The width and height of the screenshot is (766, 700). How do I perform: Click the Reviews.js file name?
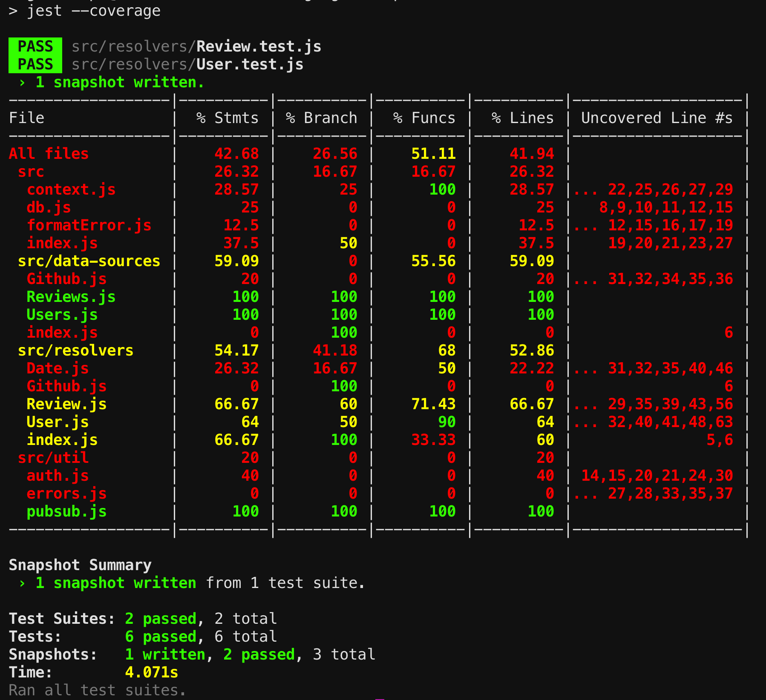pos(71,297)
